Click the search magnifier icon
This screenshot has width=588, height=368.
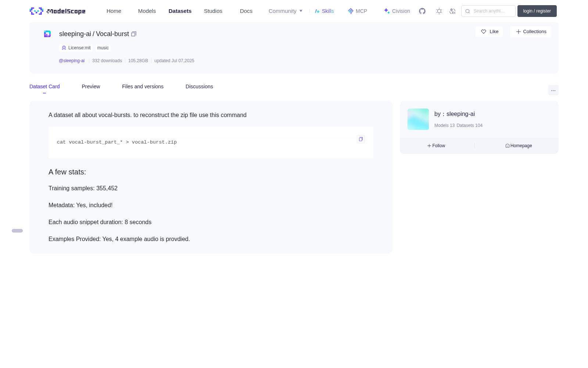467,11
